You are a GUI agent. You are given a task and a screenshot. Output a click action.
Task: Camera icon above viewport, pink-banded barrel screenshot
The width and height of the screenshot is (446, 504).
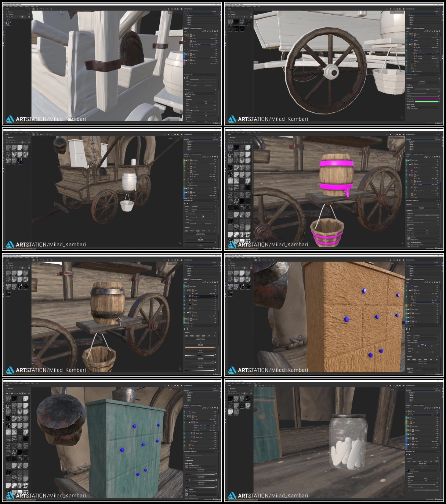(x=404, y=135)
